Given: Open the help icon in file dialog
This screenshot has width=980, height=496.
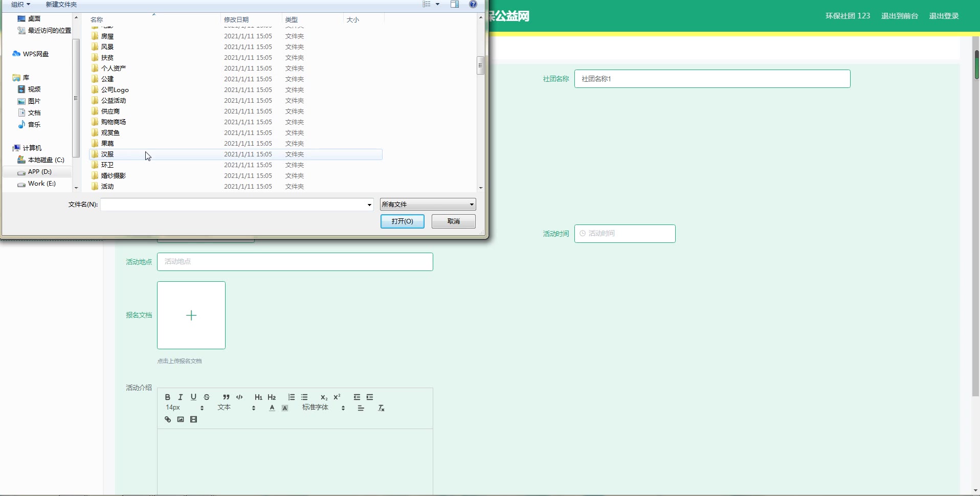Looking at the screenshot, I should [473, 4].
